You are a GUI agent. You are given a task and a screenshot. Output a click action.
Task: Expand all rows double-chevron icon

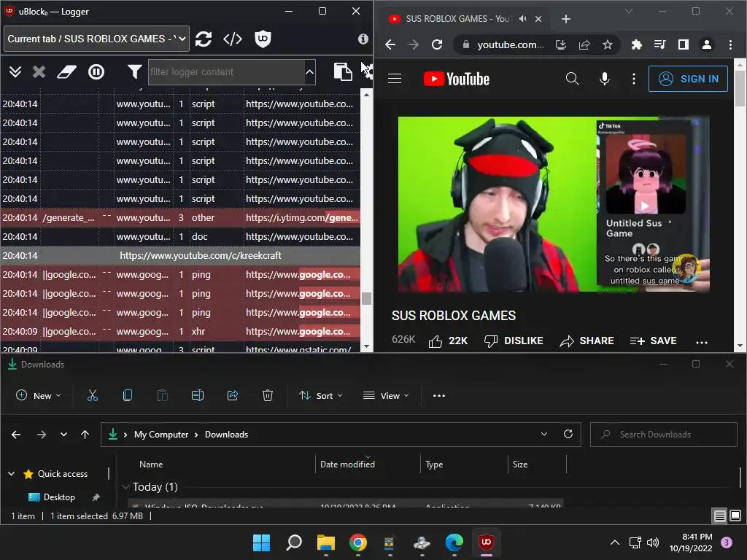pos(15,72)
